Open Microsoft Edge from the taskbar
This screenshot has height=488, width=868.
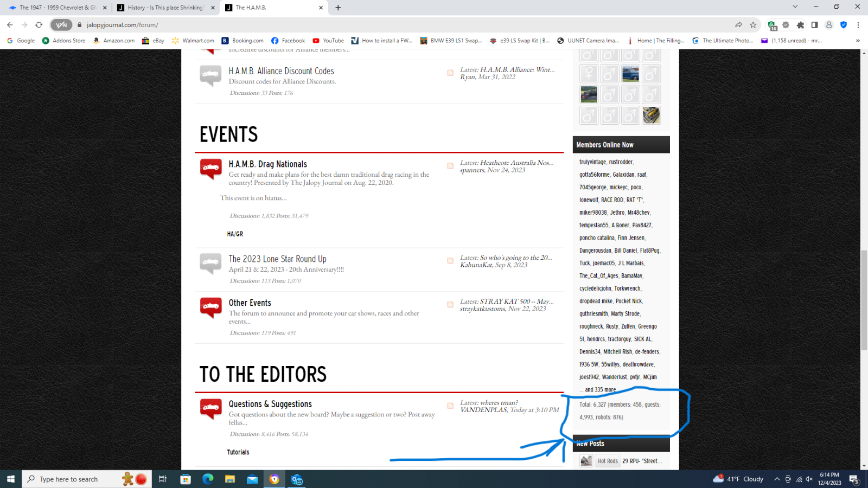pos(208,479)
